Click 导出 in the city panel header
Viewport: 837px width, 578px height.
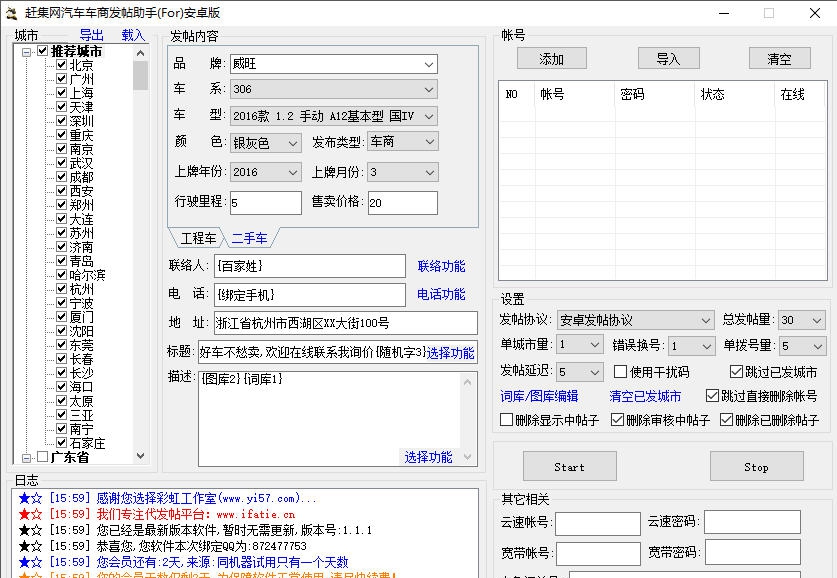click(x=91, y=33)
